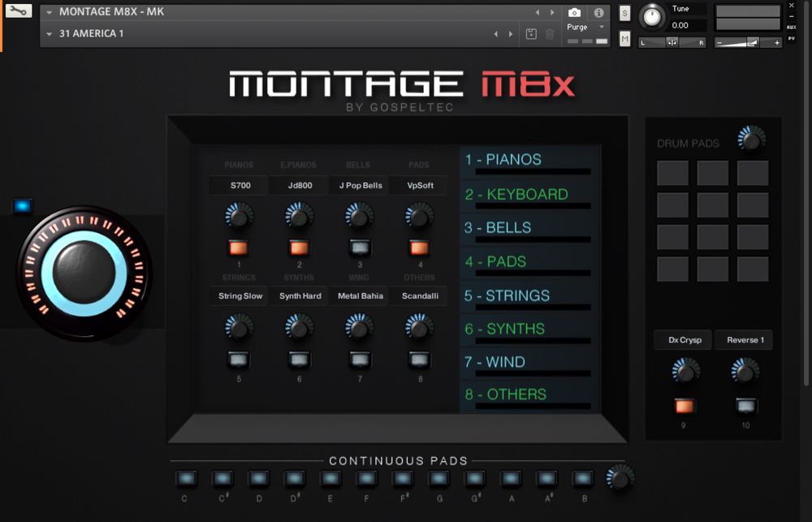Open the Dx Crysp sound selector
This screenshot has width=812, height=522.
pyautogui.click(x=684, y=340)
